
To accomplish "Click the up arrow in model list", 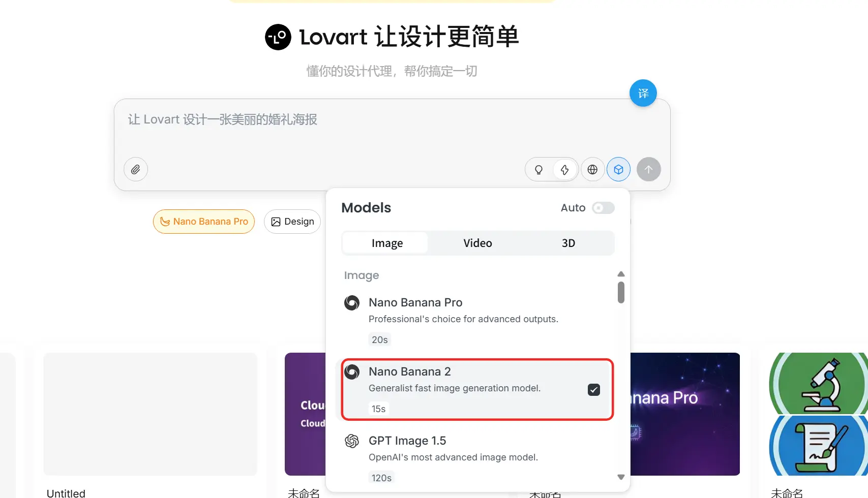I will 621,273.
